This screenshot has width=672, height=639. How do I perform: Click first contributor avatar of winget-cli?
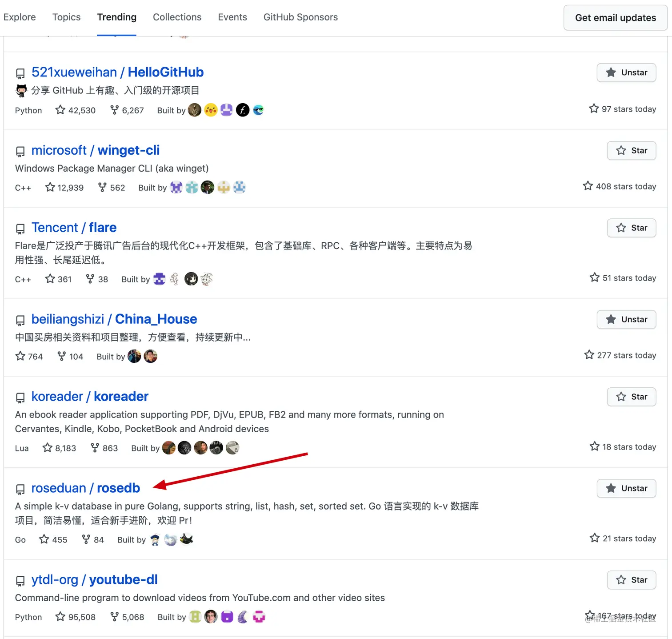[x=176, y=187]
